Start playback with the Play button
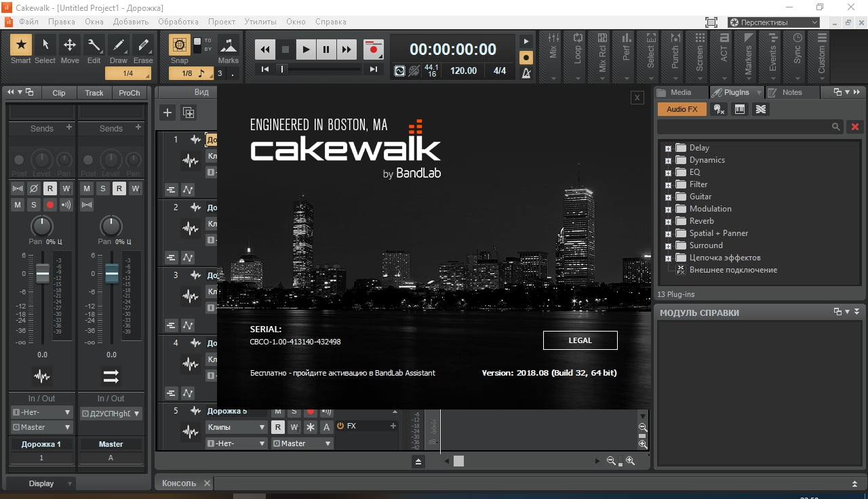This screenshot has height=499, width=868. pyautogui.click(x=306, y=49)
